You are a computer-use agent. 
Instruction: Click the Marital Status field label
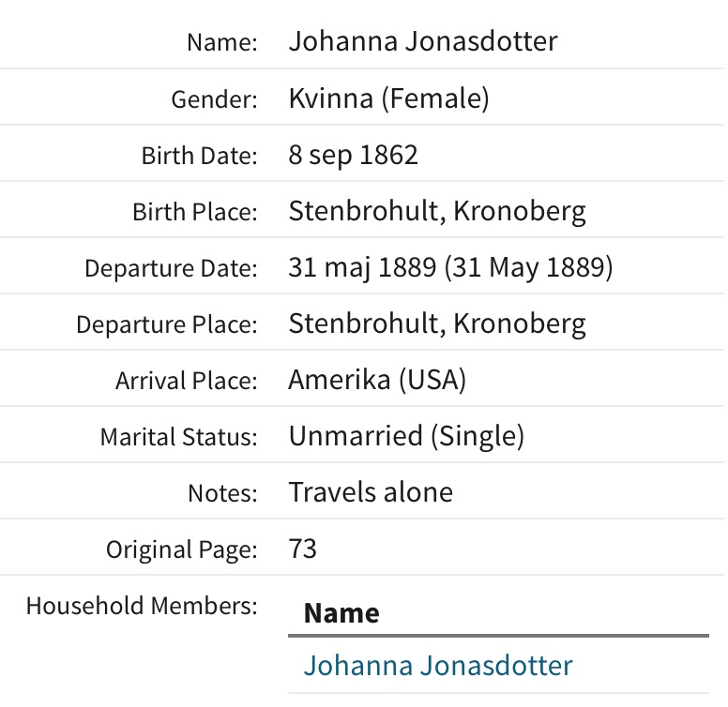point(178,437)
